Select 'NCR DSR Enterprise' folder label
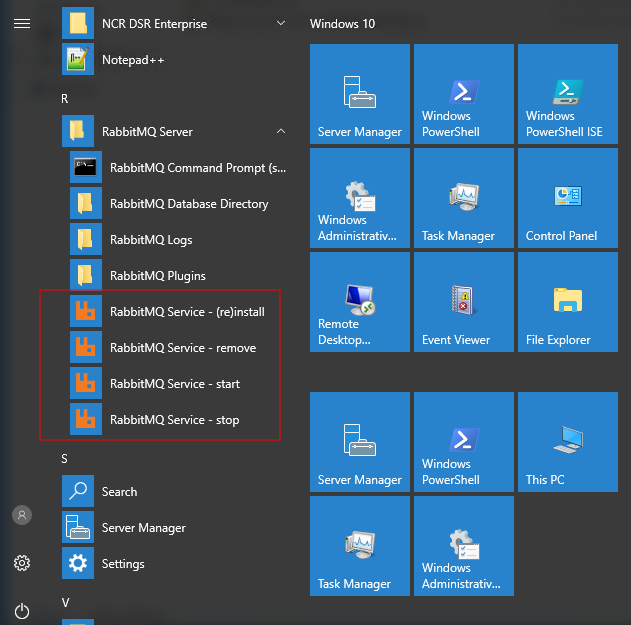Image resolution: width=631 pixels, height=625 pixels. [x=155, y=24]
